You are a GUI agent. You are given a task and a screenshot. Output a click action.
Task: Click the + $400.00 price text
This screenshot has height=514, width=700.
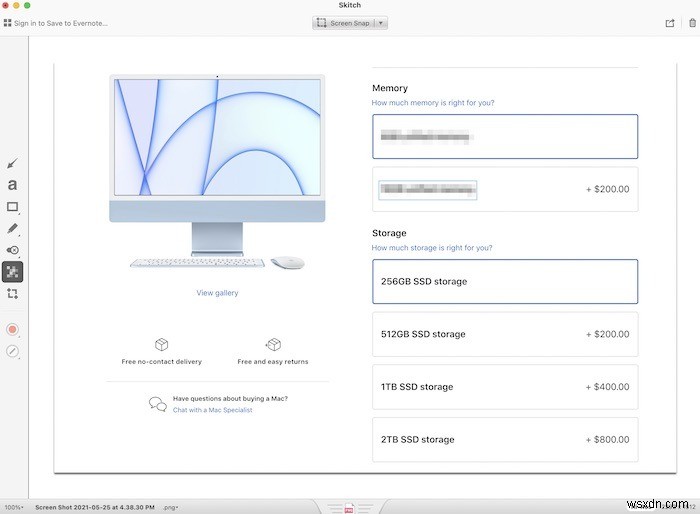point(607,387)
